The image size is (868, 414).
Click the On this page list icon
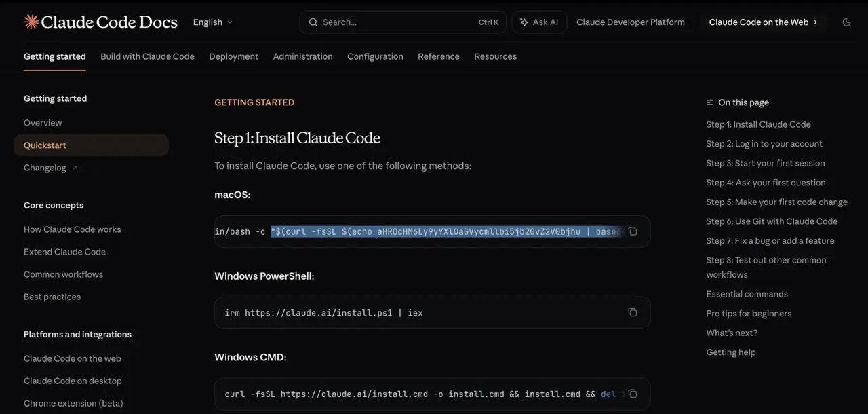click(x=710, y=102)
